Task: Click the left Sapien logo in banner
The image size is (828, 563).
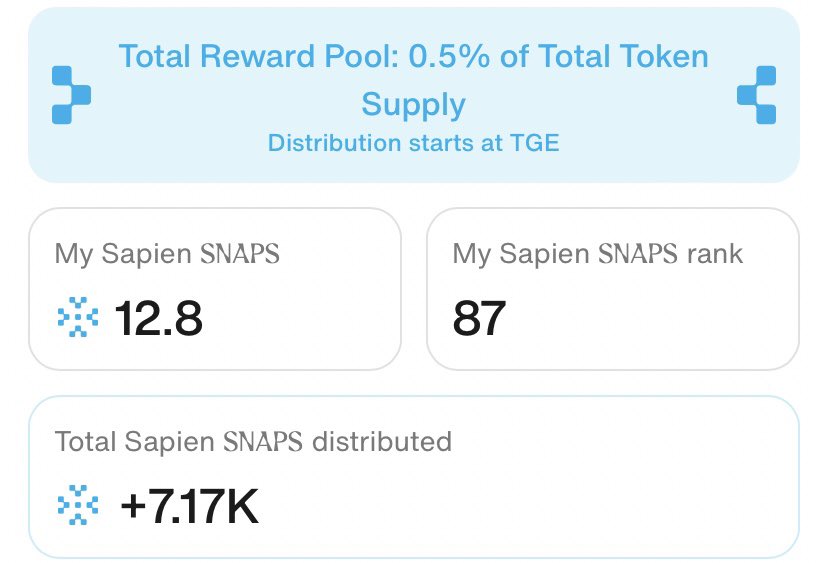Action: point(71,95)
